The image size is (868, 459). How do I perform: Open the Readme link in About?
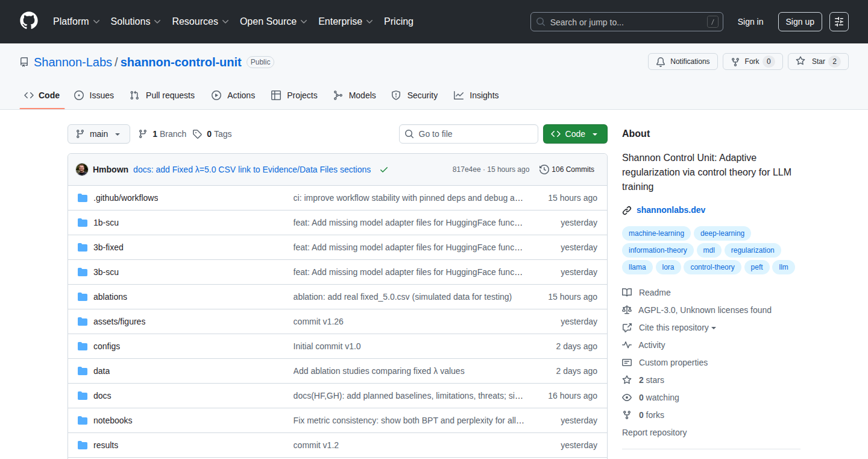(655, 293)
